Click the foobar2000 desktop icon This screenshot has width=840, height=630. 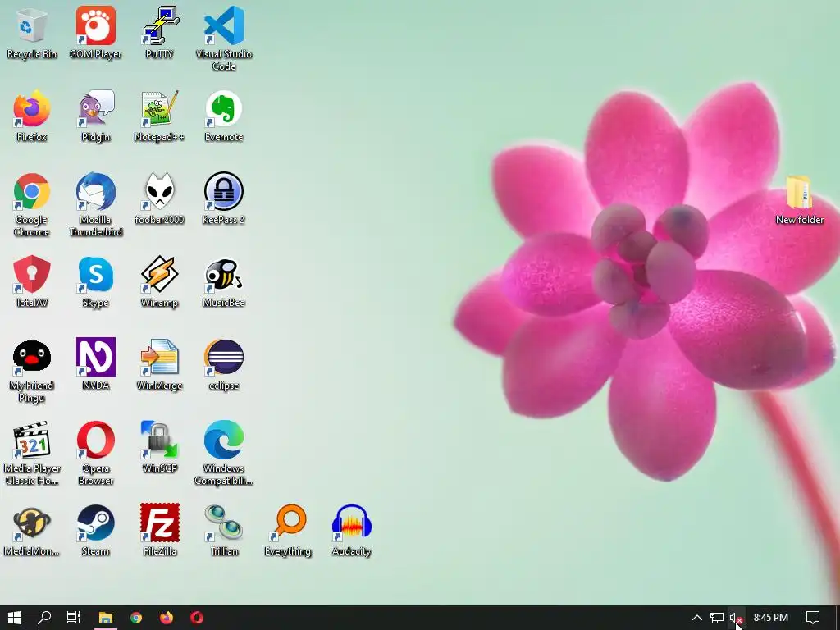pyautogui.click(x=160, y=199)
